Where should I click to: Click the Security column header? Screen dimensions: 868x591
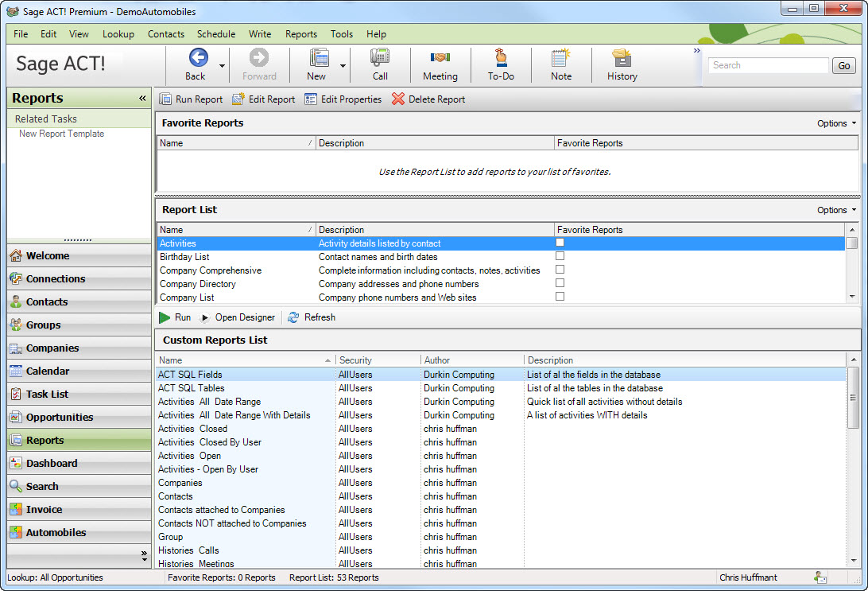point(378,360)
